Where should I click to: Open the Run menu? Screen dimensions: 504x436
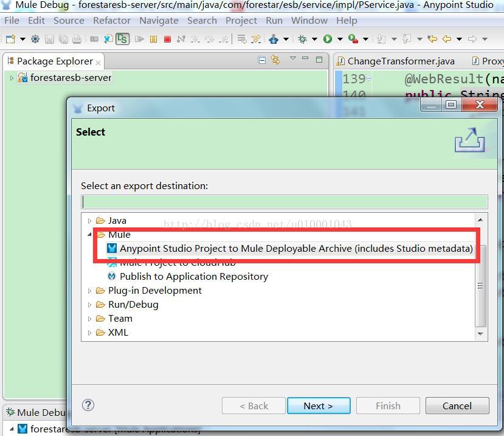[274, 21]
